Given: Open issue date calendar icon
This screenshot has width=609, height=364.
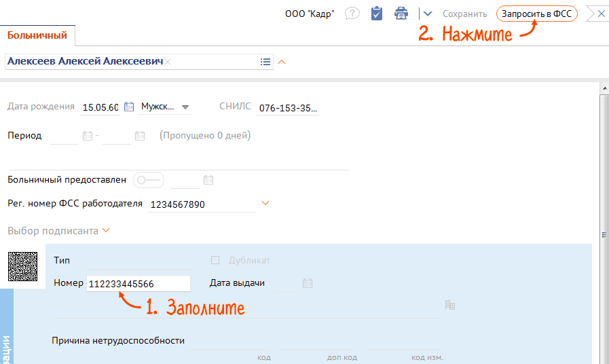Looking at the screenshot, I should click(x=308, y=283).
